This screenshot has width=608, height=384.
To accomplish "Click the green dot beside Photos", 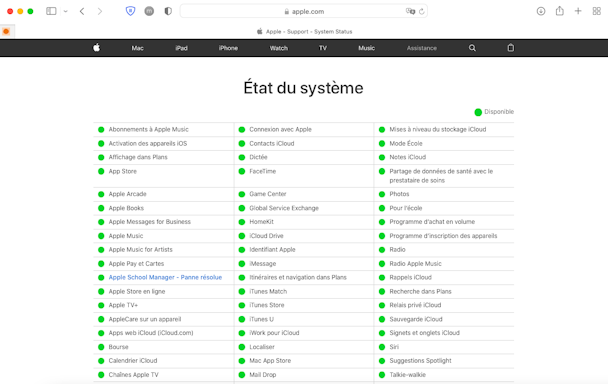I will click(382, 194).
